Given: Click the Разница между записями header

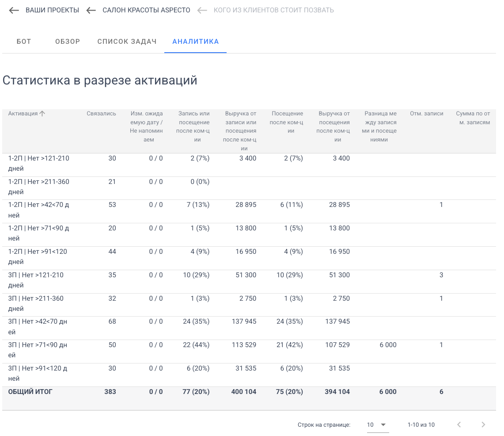Looking at the screenshot, I should [379, 126].
